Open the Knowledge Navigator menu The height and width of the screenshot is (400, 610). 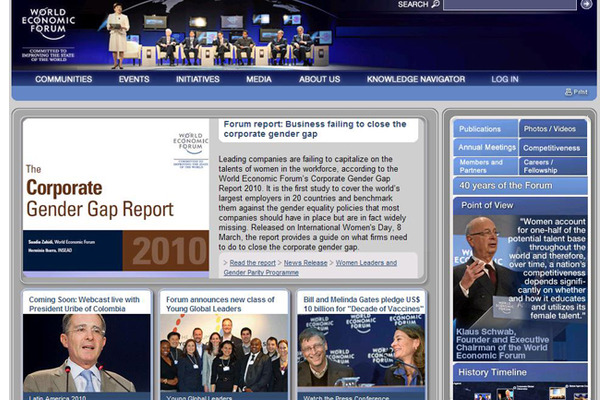point(416,79)
